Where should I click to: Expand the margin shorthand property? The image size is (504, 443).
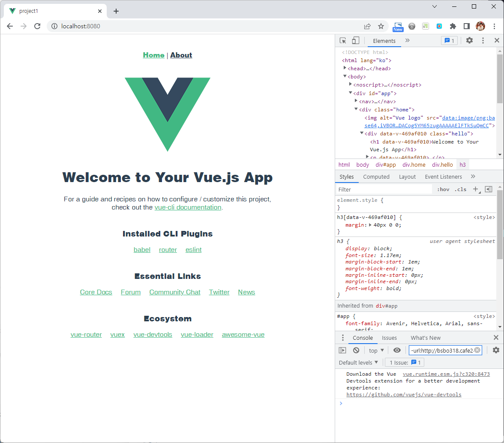click(370, 225)
